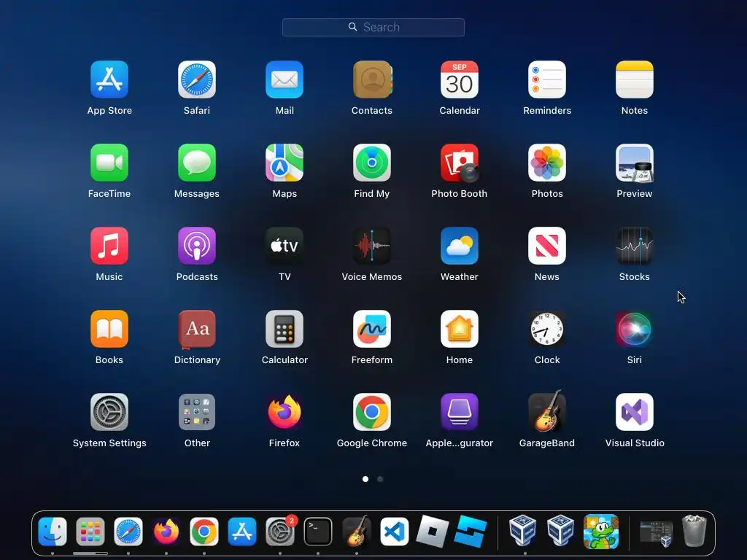Screen dimensions: 747x560
Task: Open GarageBand from the Launchpad grid
Action: pos(547,411)
